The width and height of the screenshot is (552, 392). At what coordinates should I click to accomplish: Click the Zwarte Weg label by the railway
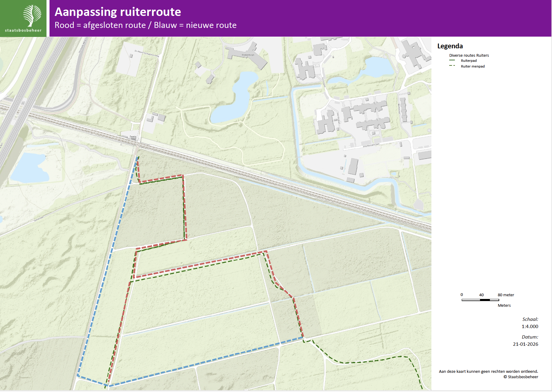[133, 137]
